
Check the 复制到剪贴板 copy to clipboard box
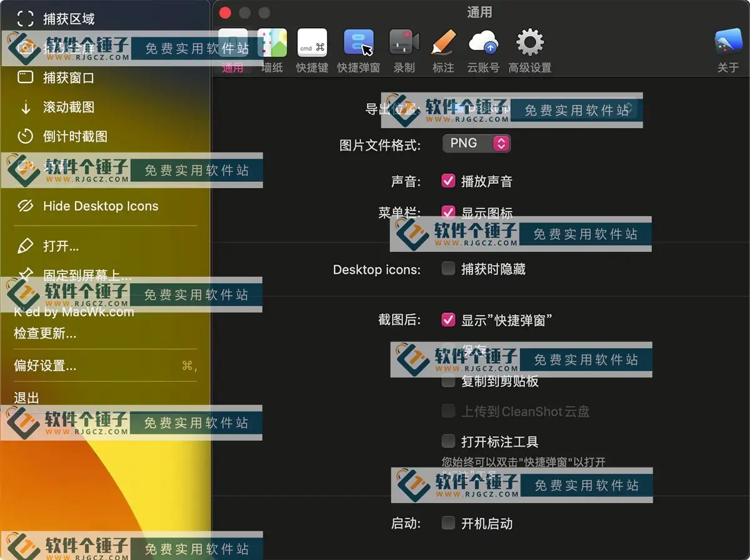tap(448, 381)
